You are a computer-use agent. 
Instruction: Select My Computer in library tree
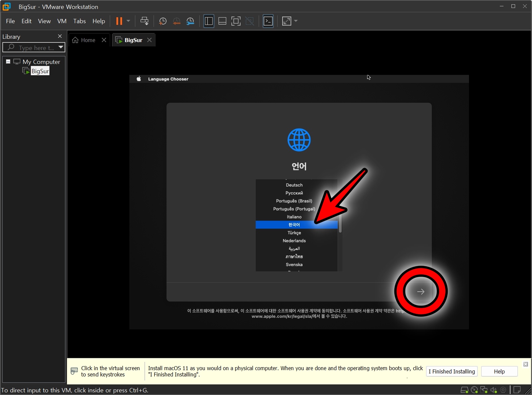pyautogui.click(x=41, y=62)
